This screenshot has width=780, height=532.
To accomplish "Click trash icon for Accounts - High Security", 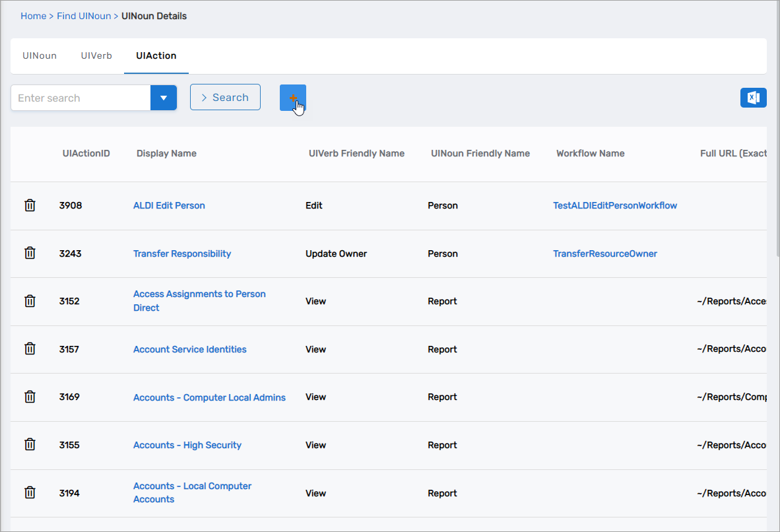I will [30, 445].
